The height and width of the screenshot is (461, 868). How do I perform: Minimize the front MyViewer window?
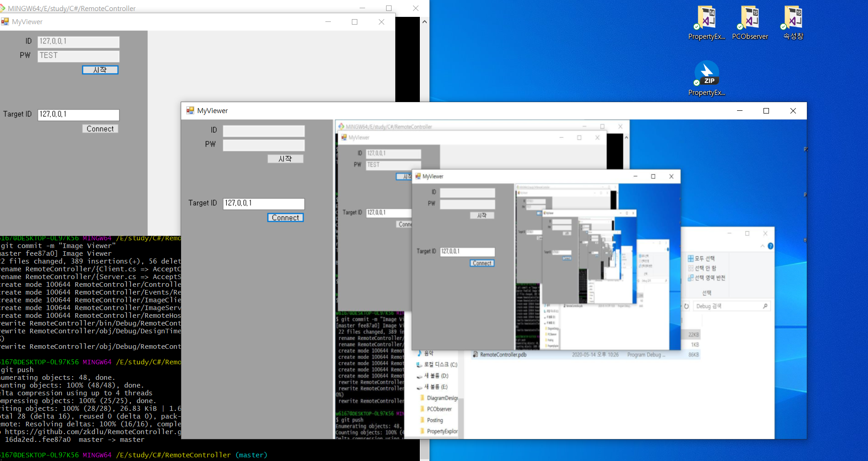tap(740, 111)
